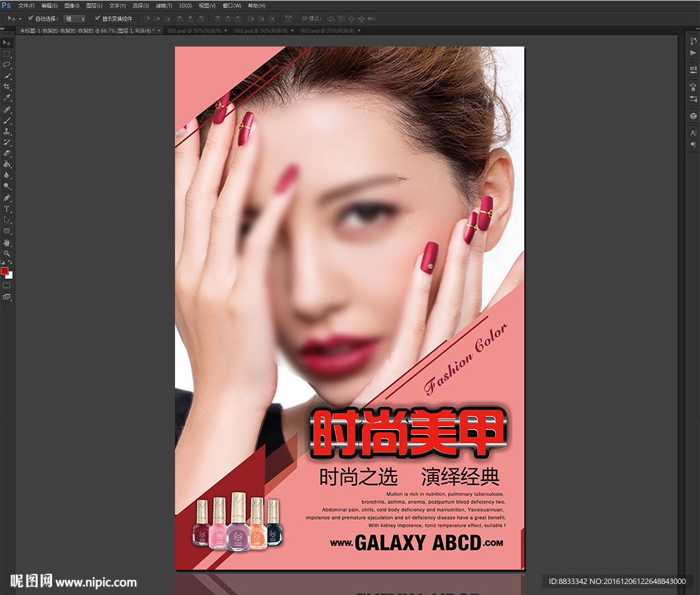
Task: Swap foreground and background colors
Action: [10, 263]
